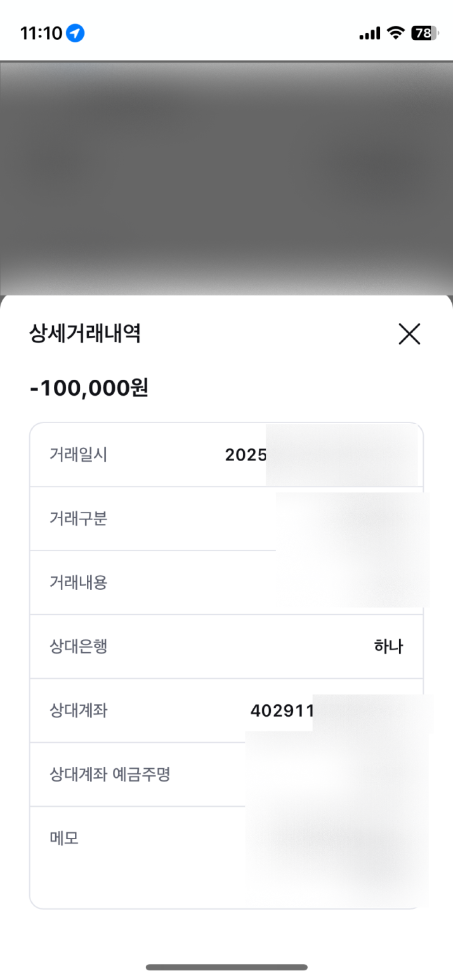Image resolution: width=453 pixels, height=980 pixels.
Task: Tap the cellular signal bars icon
Action: click(370, 33)
